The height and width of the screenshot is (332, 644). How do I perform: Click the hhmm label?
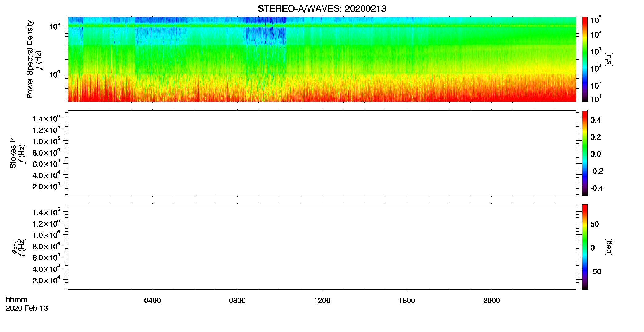[x=17, y=300]
